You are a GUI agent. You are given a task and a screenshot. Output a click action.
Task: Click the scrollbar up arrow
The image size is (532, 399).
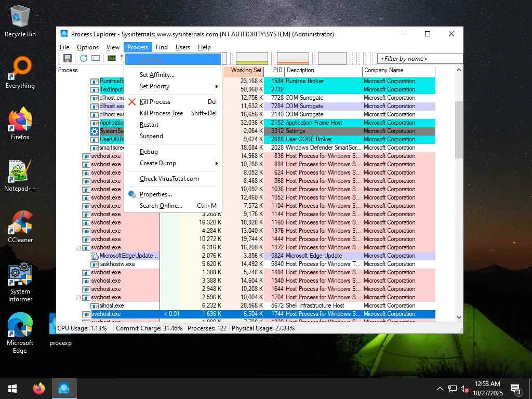pos(459,70)
